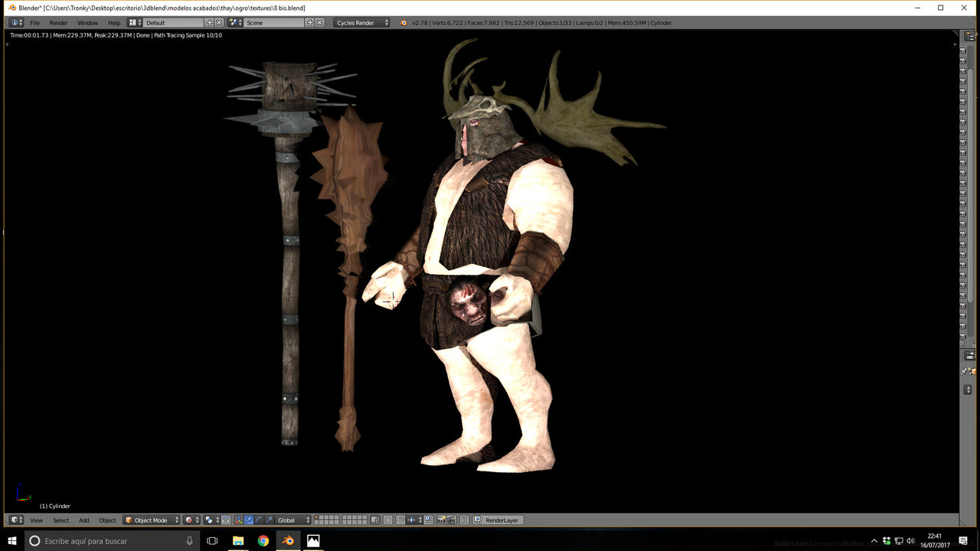This screenshot has height=551, width=980.
Task: Click the add new Scene plus icon
Action: pos(310,23)
